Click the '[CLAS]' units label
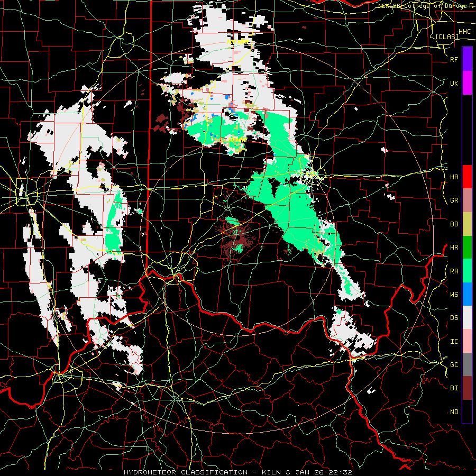The height and width of the screenshot is (476, 476). pyautogui.click(x=447, y=36)
